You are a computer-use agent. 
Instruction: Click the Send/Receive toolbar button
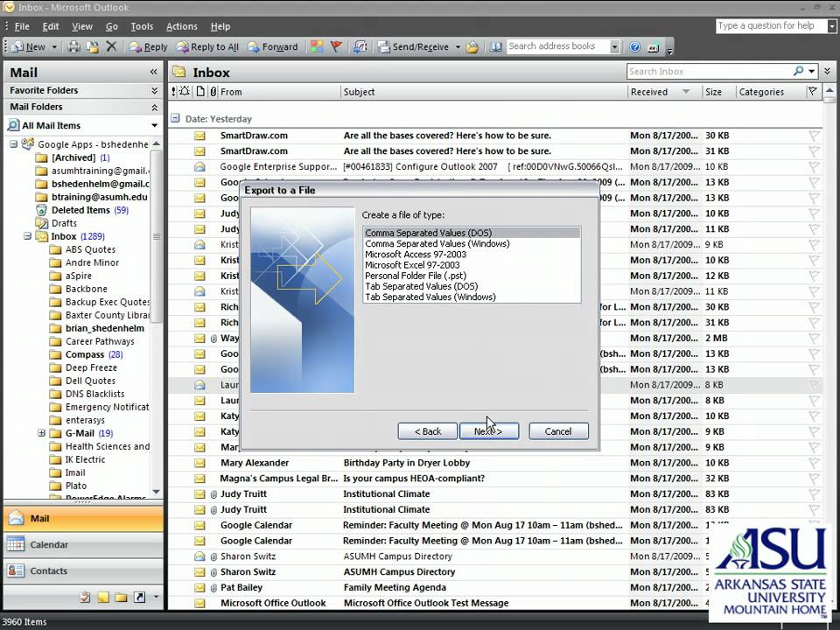click(413, 47)
